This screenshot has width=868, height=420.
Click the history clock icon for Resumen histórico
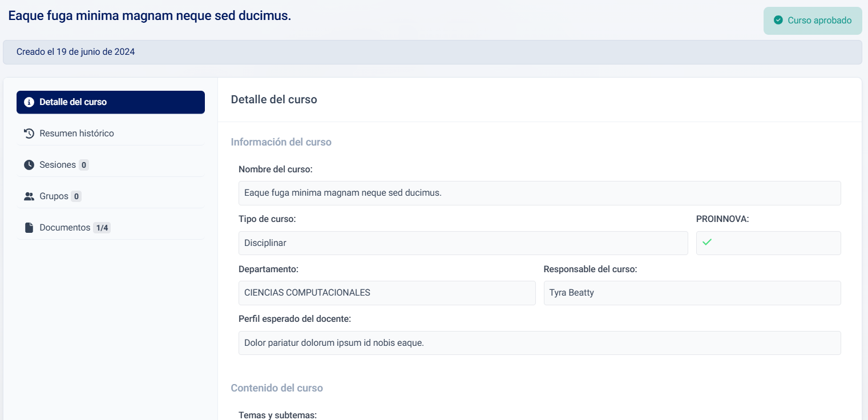point(29,134)
